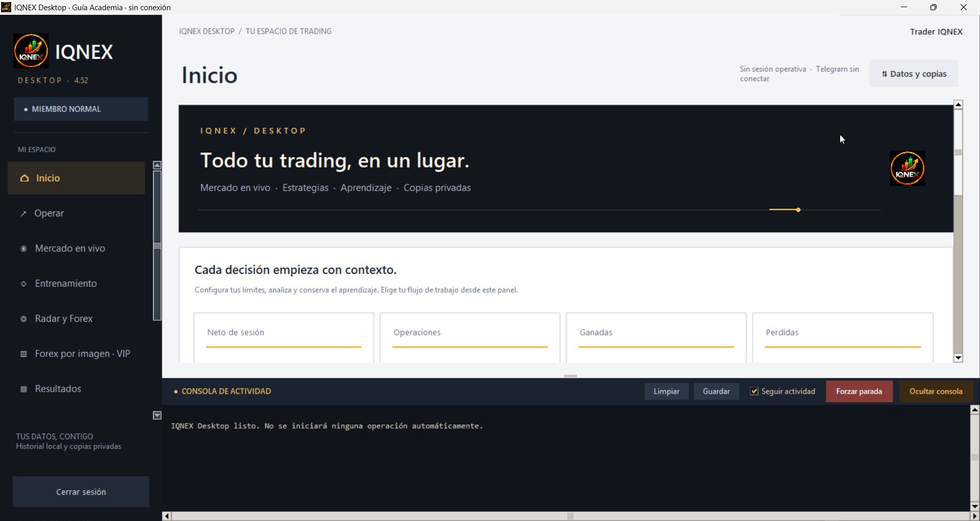
Task: Click the image icon beside Forex por imagen
Action: coord(23,354)
